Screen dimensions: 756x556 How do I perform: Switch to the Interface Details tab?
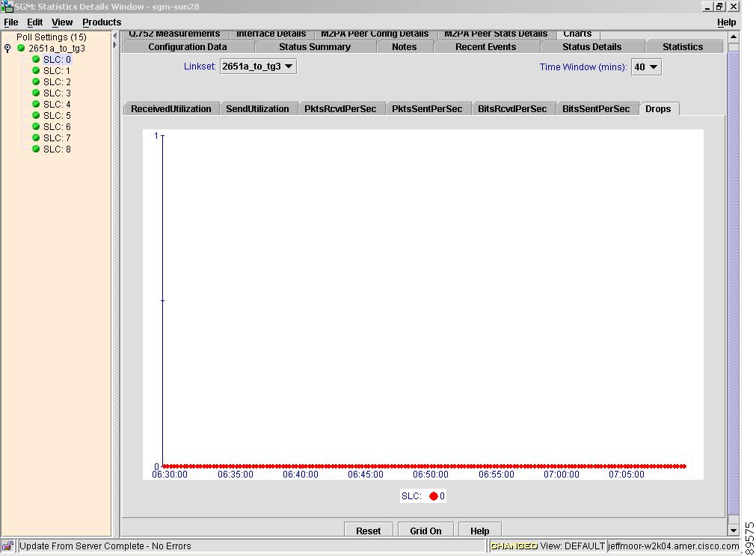pyautogui.click(x=271, y=34)
